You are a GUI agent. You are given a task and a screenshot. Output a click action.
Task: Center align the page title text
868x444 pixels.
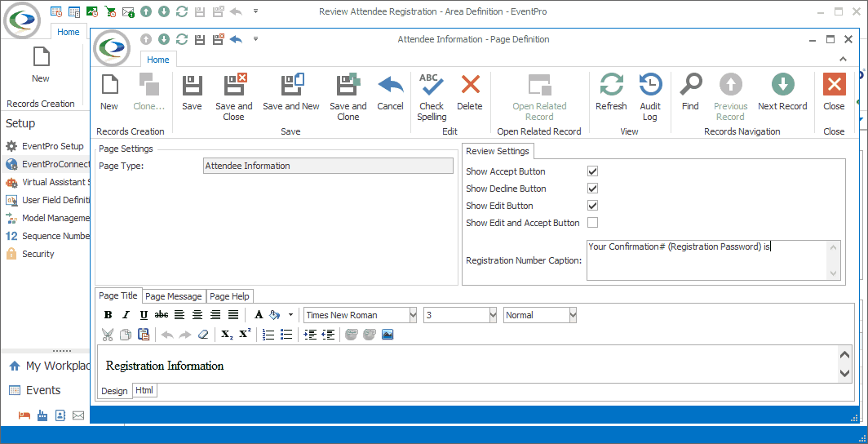coord(197,315)
